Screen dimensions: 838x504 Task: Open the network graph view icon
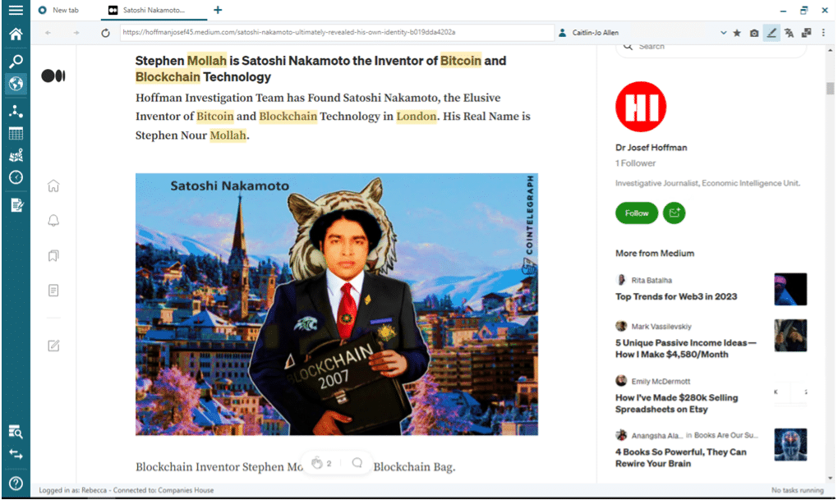pyautogui.click(x=16, y=111)
